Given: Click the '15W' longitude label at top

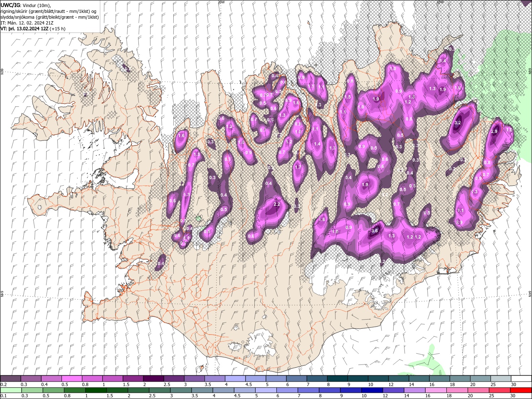Looking at the screenshot, I should click(x=440, y=2).
